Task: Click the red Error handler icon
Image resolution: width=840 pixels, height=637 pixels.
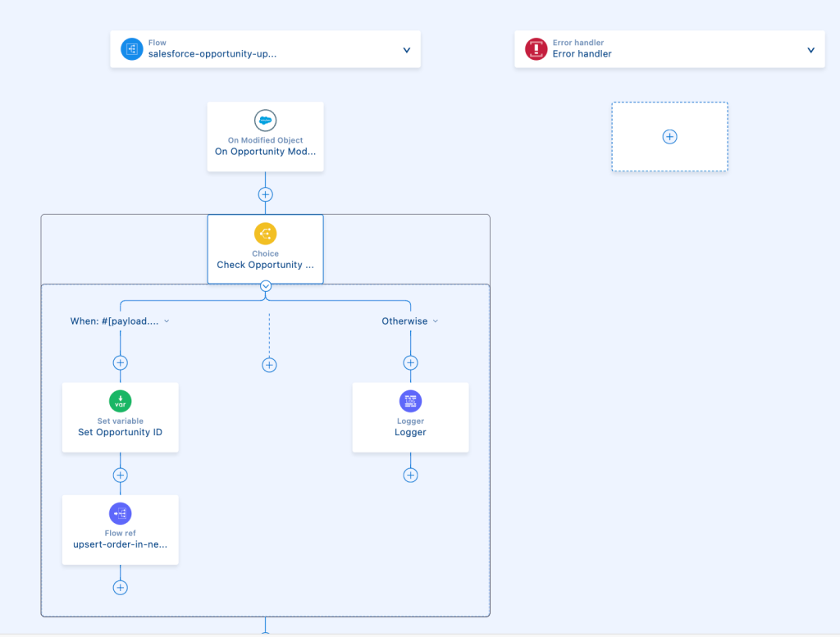Action: tap(536, 49)
